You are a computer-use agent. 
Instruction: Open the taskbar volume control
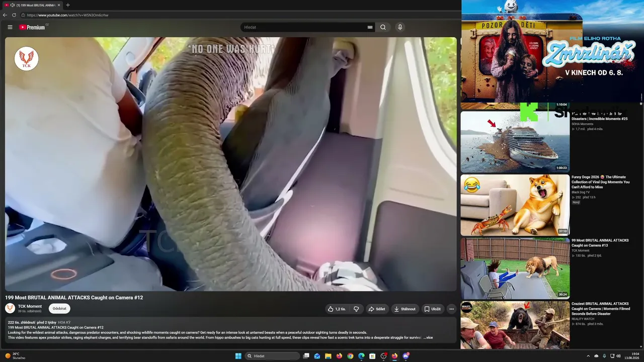618,356
